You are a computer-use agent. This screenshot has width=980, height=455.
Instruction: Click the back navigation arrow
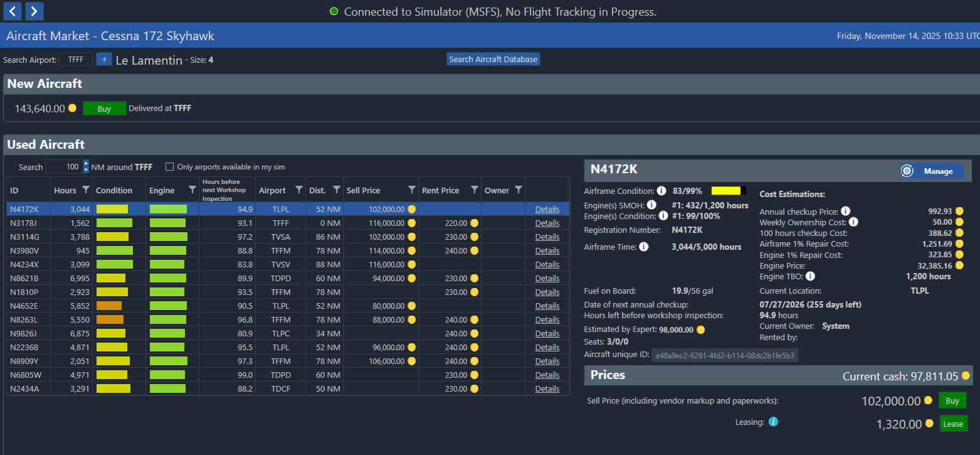pos(13,11)
